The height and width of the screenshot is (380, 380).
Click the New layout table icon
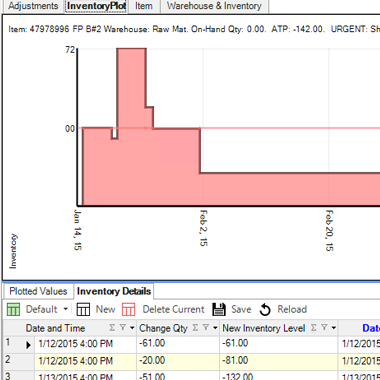pos(83,309)
